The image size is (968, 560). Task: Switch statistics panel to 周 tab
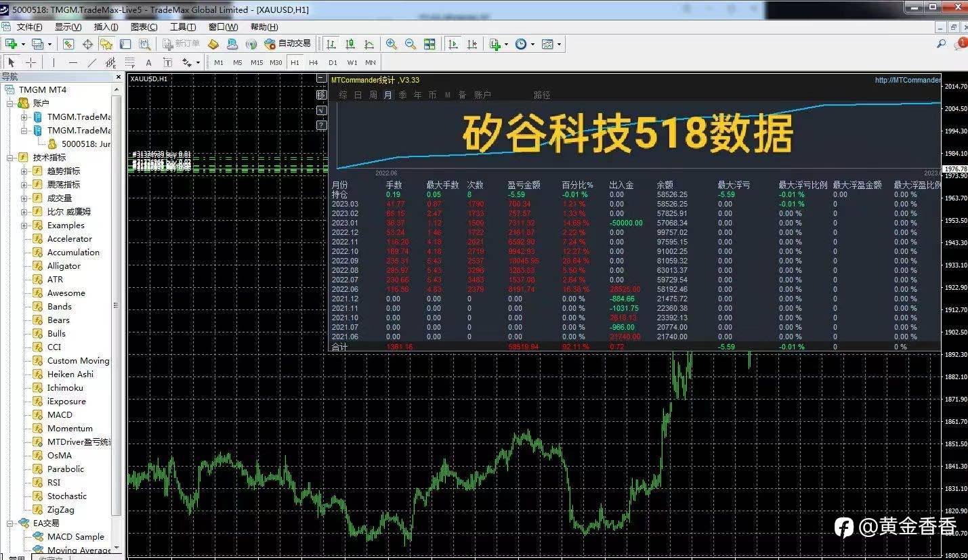tap(373, 95)
